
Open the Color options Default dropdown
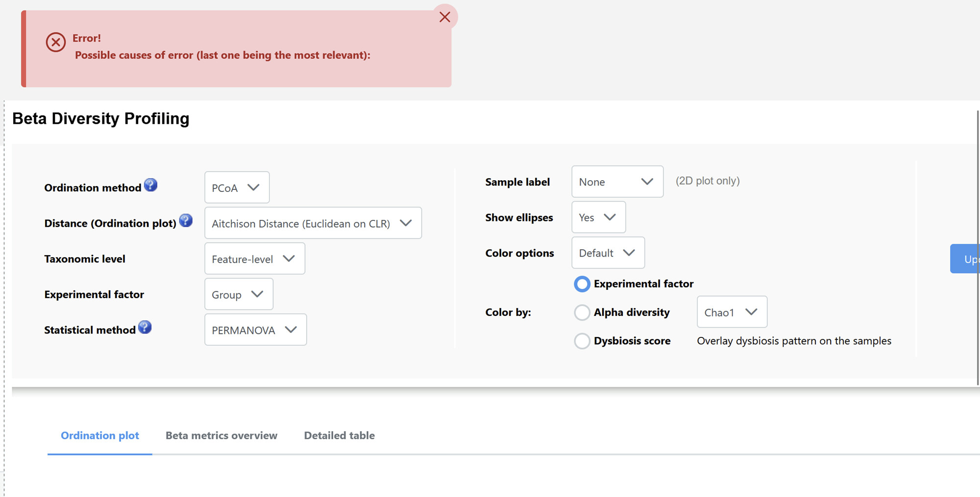pos(608,253)
